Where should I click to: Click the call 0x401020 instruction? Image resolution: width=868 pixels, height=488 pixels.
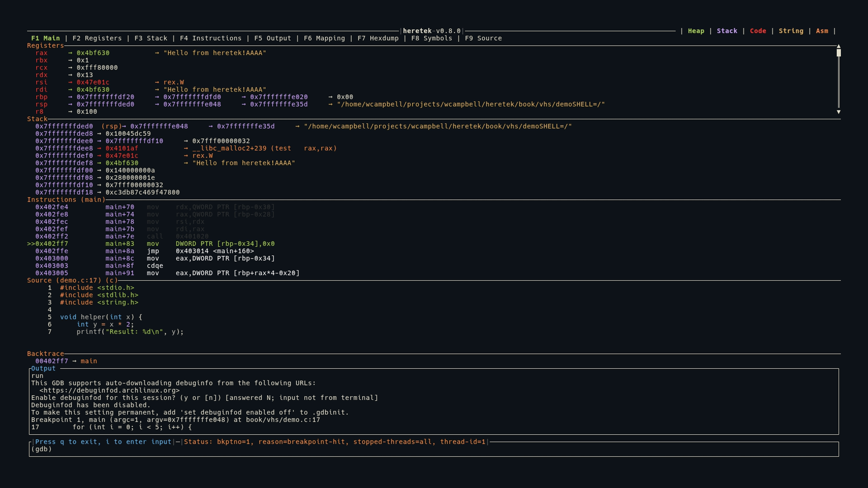point(178,236)
